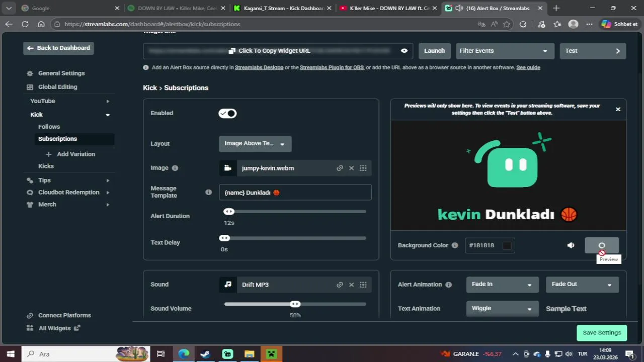The width and height of the screenshot is (644, 362).
Task: Select Follows under Kick
Action: pos(49,127)
